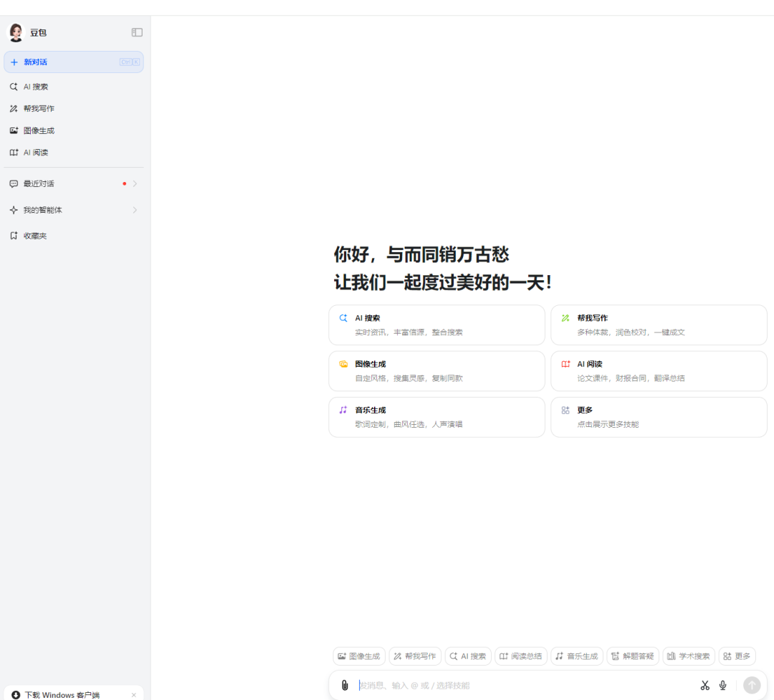Switch to the 学术搜索 skill
The width and height of the screenshot is (774, 700).
pos(688,656)
